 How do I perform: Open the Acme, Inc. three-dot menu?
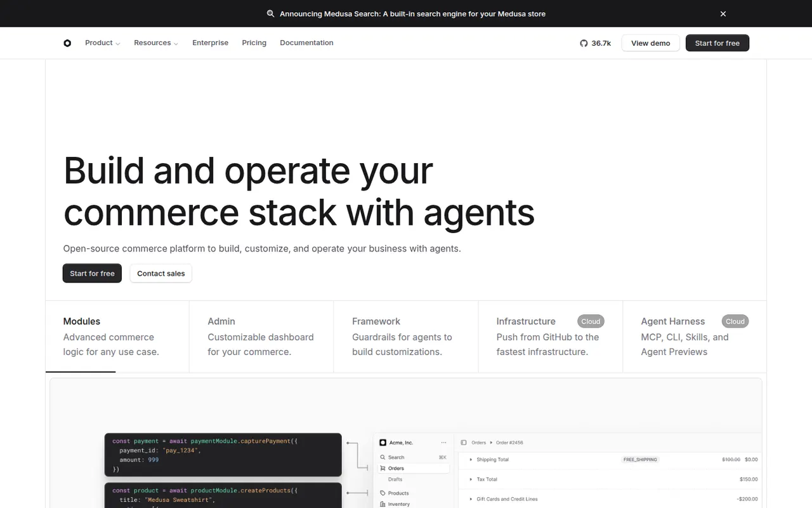tap(443, 443)
